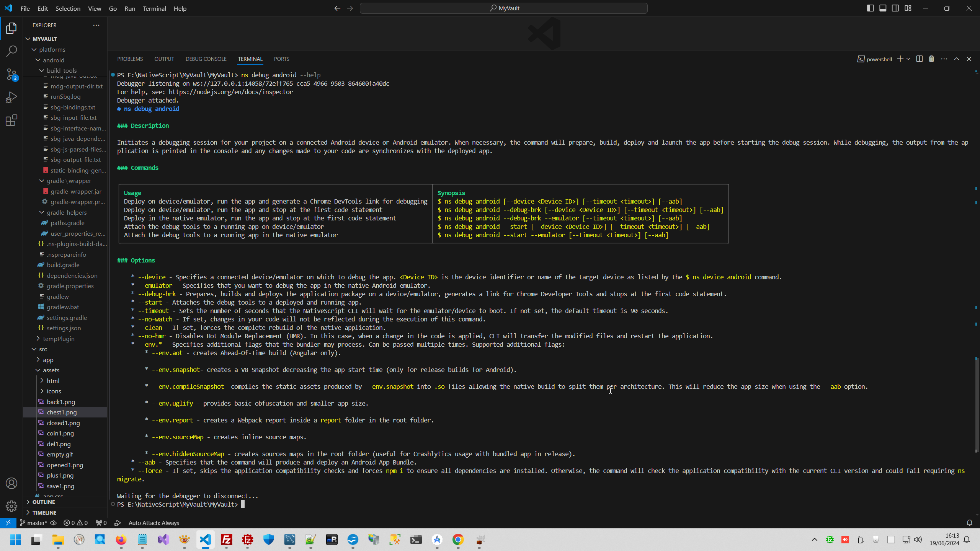
Task: Open the Terminal menu
Action: [x=154, y=8]
